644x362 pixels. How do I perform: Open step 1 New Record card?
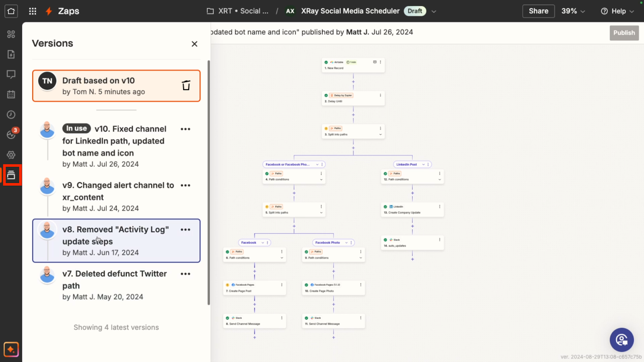[x=353, y=65]
